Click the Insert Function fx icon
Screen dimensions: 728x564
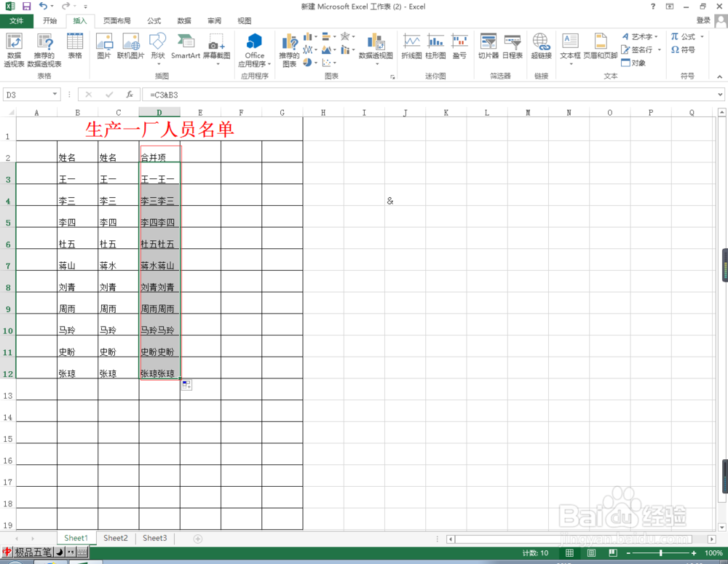point(130,94)
